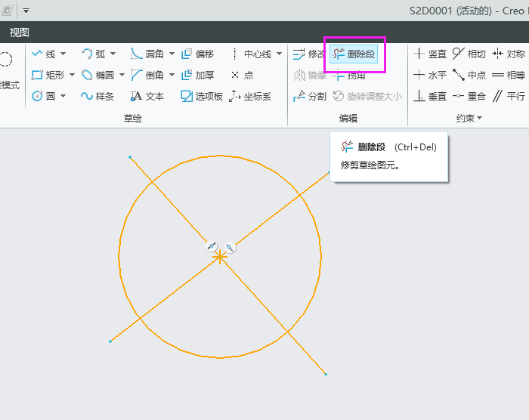Image resolution: width=529 pixels, height=420 pixels.
Task: Click the 文本 (Text) tool
Action: [x=147, y=97]
